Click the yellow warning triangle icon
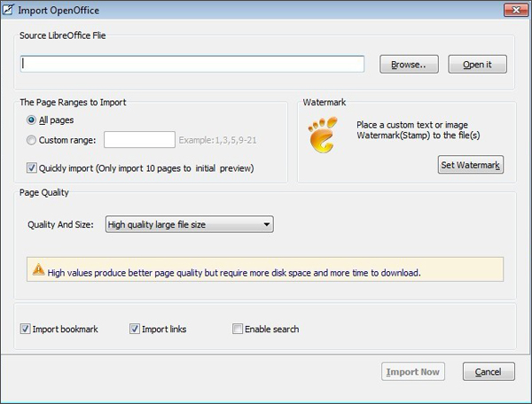532x404 pixels. pos(39,269)
